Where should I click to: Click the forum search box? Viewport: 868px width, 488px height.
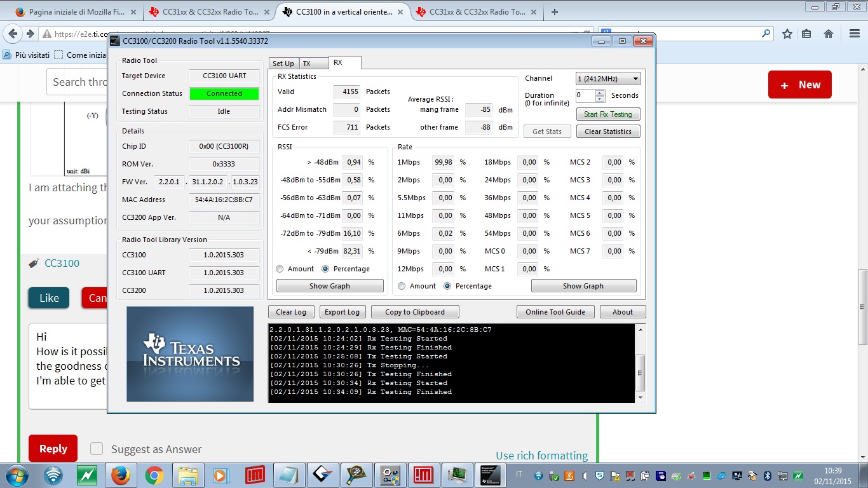77,82
